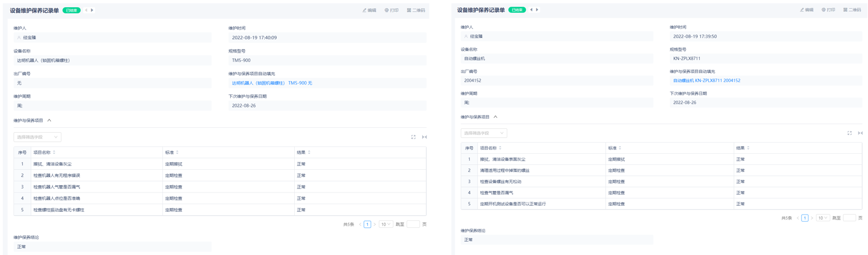Go to previous record arrow on 自动螺丝机 form
The height and width of the screenshot is (255, 868).
(x=531, y=10)
